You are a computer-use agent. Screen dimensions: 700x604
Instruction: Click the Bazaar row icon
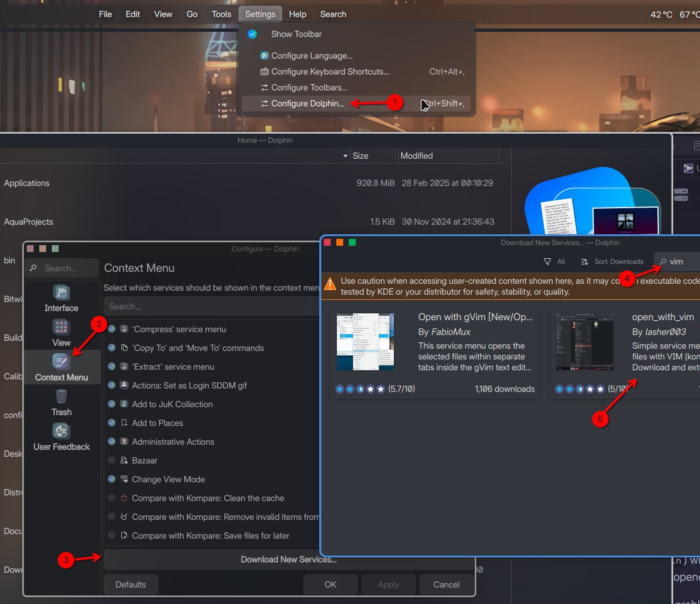124,460
